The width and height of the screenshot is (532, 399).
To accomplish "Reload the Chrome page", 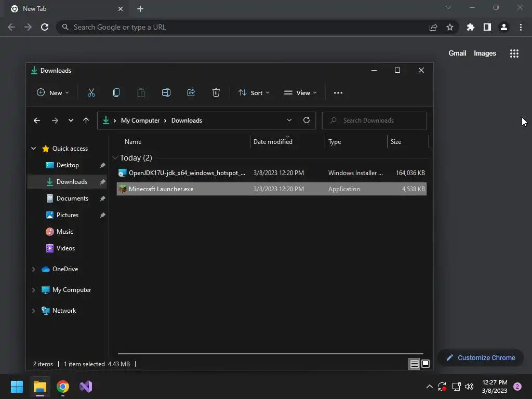I will point(45,27).
